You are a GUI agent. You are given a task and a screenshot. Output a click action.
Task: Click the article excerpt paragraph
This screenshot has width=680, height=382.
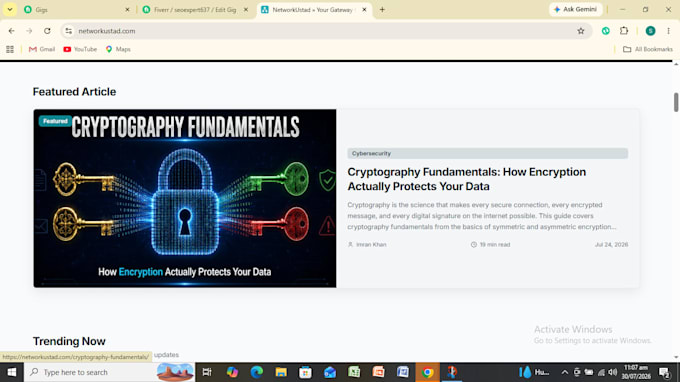click(x=481, y=215)
